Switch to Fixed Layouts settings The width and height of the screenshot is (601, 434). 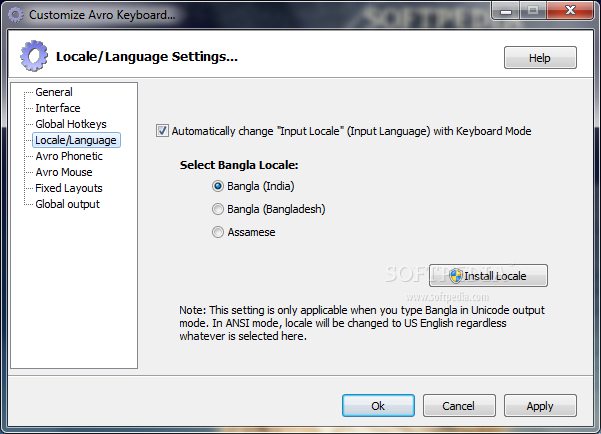pyautogui.click(x=69, y=188)
